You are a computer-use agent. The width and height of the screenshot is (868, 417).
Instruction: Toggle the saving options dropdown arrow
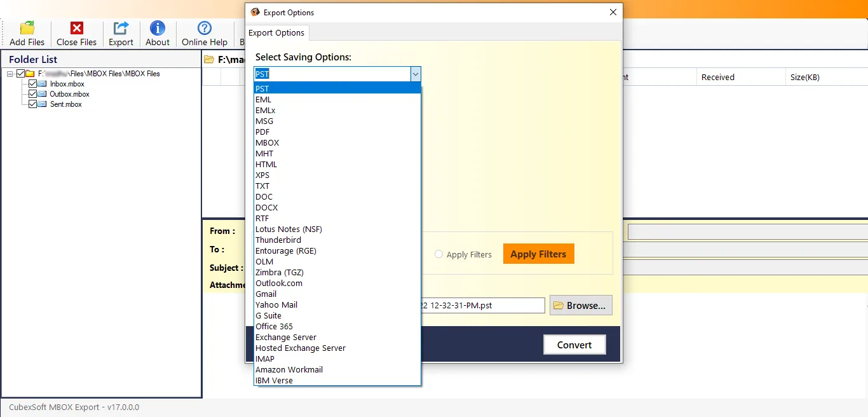(x=416, y=74)
